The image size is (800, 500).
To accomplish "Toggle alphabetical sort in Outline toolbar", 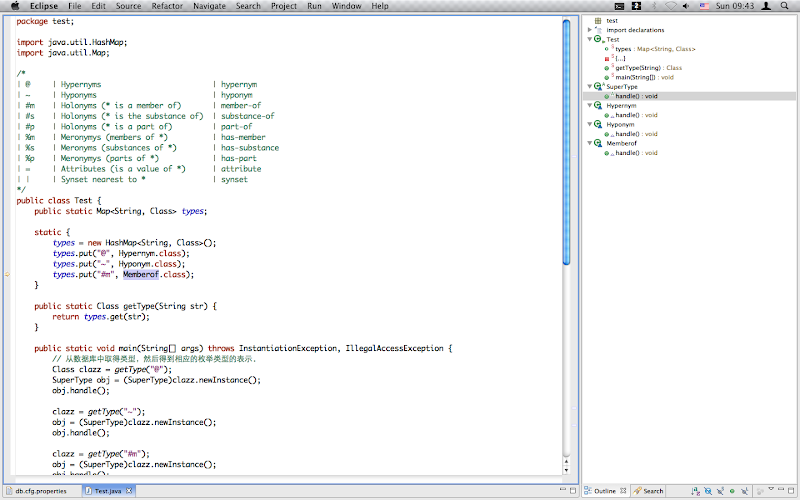I will [x=695, y=491].
